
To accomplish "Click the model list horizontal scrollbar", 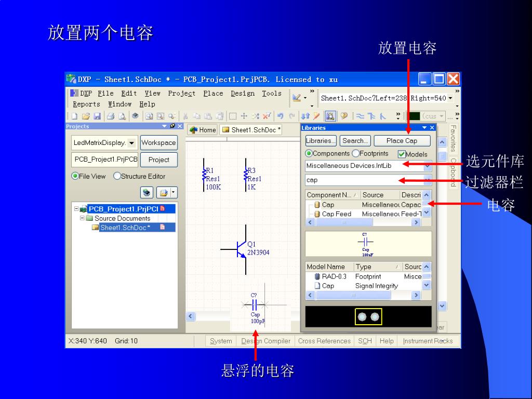I will [x=363, y=295].
